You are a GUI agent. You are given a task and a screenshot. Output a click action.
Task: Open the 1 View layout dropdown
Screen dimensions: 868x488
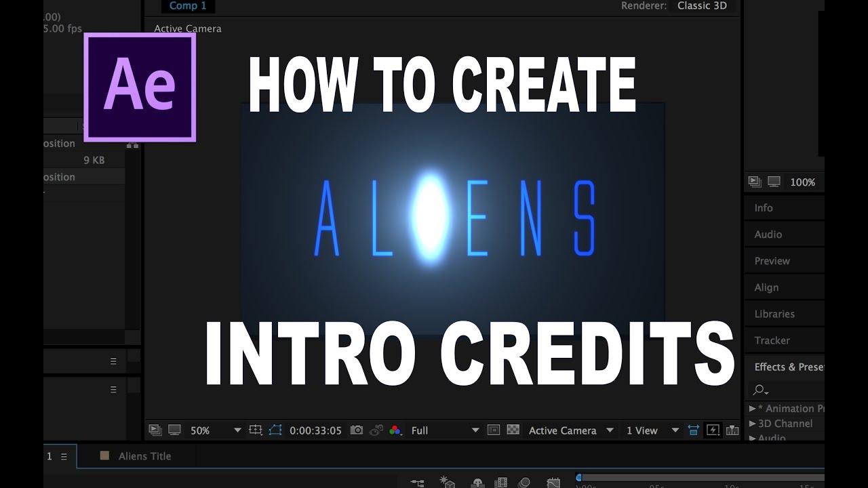tap(652, 430)
